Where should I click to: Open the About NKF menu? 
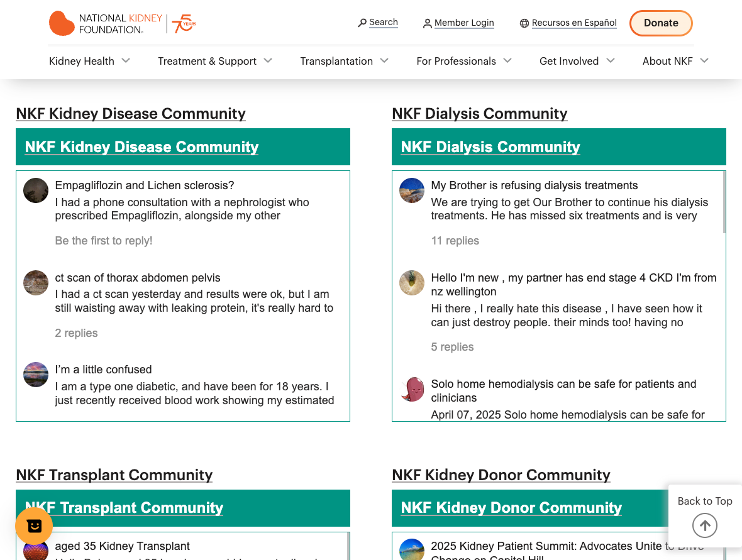pyautogui.click(x=668, y=61)
